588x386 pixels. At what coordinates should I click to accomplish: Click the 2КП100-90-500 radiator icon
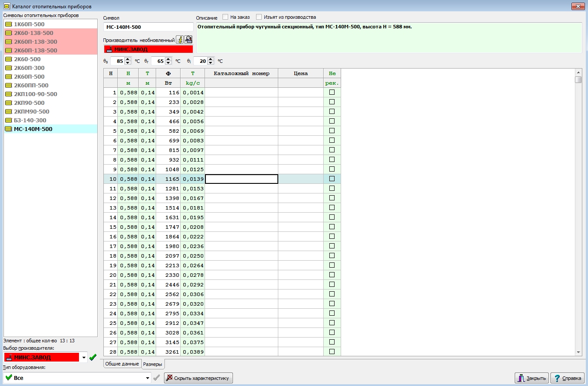[x=8, y=94]
